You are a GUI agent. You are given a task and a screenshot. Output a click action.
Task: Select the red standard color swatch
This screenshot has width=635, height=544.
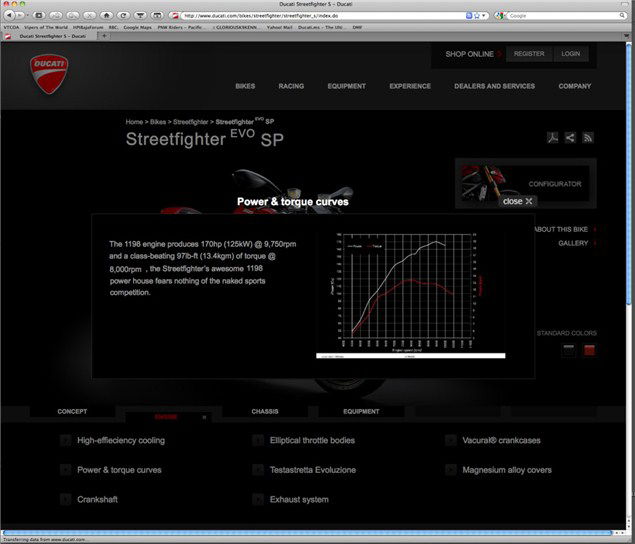click(x=589, y=350)
